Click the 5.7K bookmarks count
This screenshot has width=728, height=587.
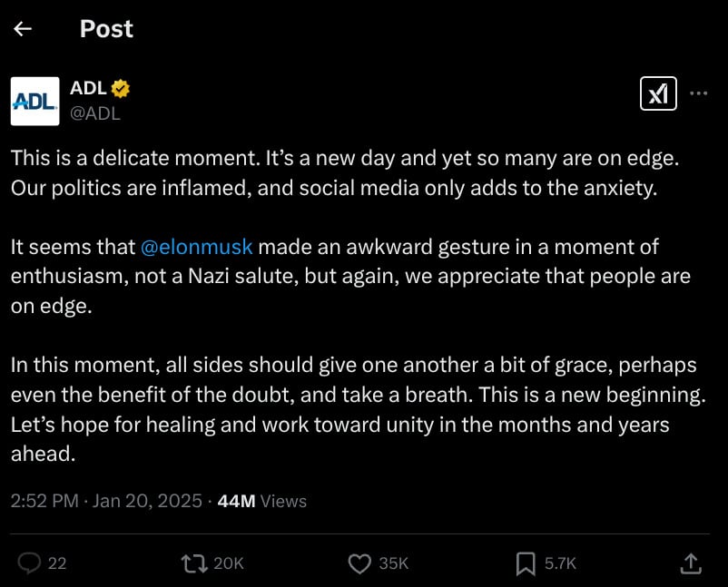click(x=560, y=563)
